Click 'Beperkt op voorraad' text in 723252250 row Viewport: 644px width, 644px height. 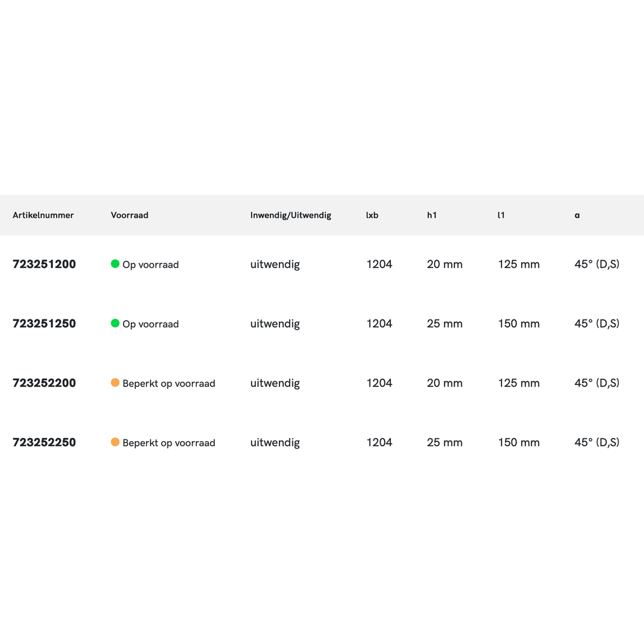pyautogui.click(x=169, y=443)
